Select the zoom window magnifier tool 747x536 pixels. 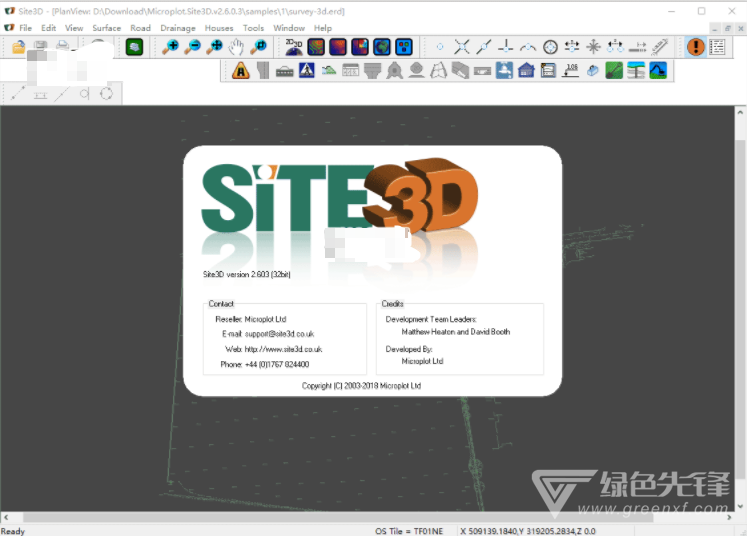pos(260,47)
